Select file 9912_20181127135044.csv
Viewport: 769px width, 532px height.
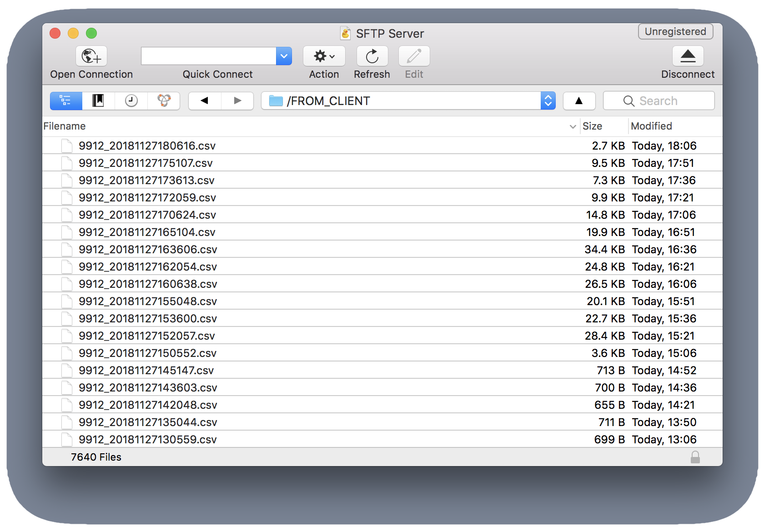coord(382,422)
